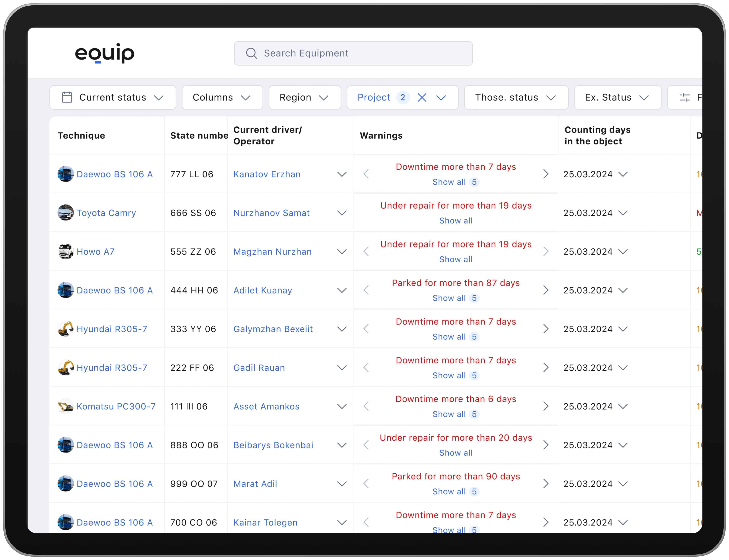
Task: Click state number 111 III 06
Action: [x=189, y=406]
